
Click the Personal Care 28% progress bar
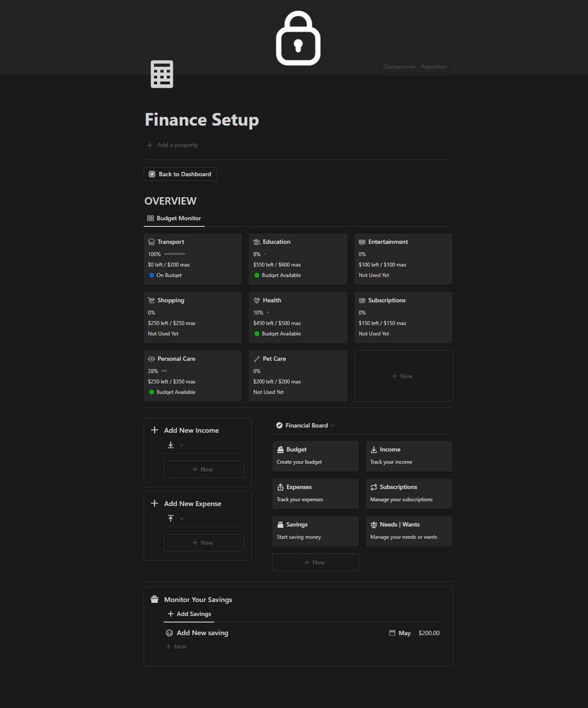point(164,371)
